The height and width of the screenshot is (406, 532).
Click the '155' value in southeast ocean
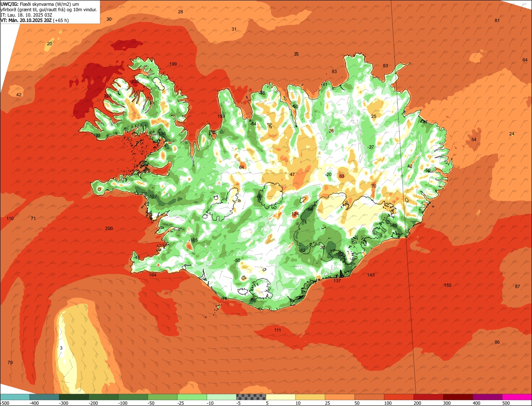click(x=448, y=285)
